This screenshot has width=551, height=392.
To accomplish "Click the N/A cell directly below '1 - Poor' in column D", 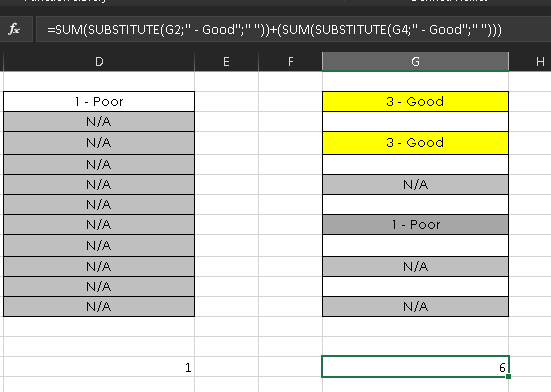I will coord(99,122).
